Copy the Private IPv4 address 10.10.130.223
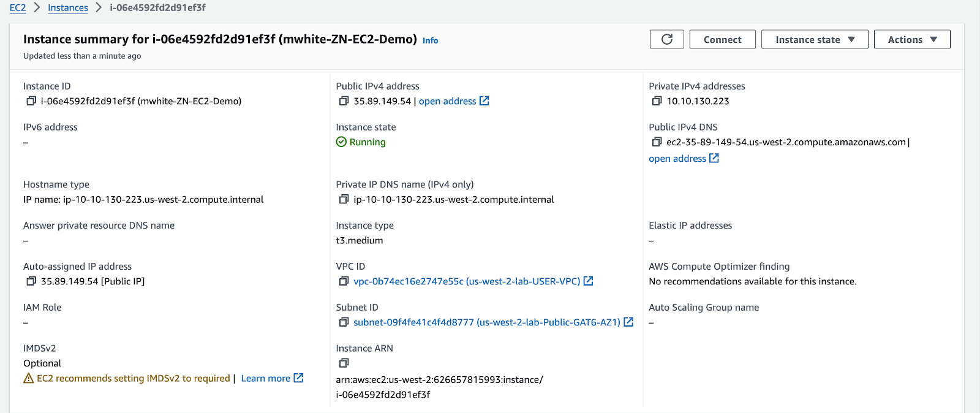This screenshot has height=413, width=980. [x=657, y=101]
